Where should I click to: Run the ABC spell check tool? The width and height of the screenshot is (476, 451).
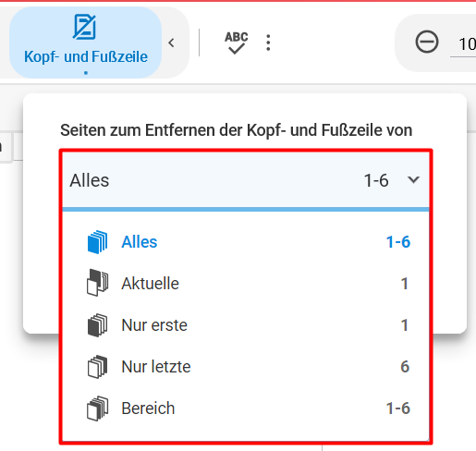(x=237, y=43)
